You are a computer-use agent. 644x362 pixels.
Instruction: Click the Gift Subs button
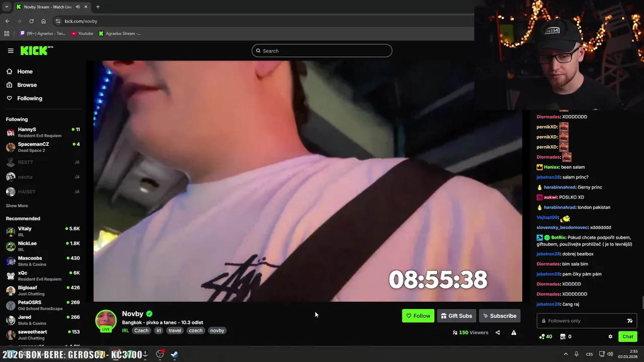pyautogui.click(x=456, y=316)
